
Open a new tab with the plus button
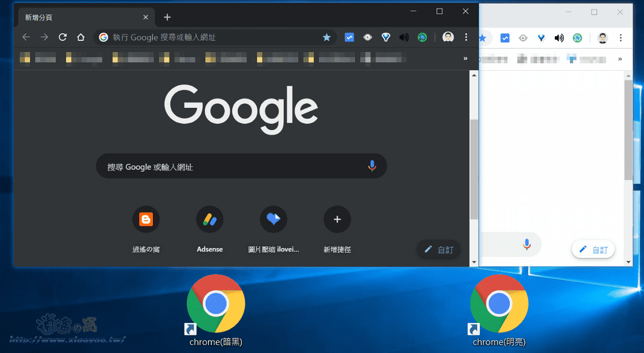[x=167, y=17]
